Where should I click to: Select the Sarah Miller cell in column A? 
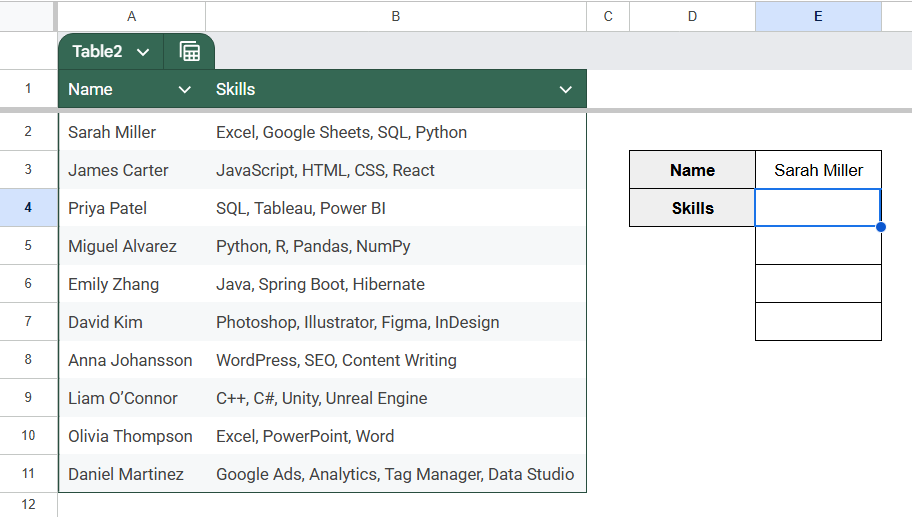[x=131, y=132]
